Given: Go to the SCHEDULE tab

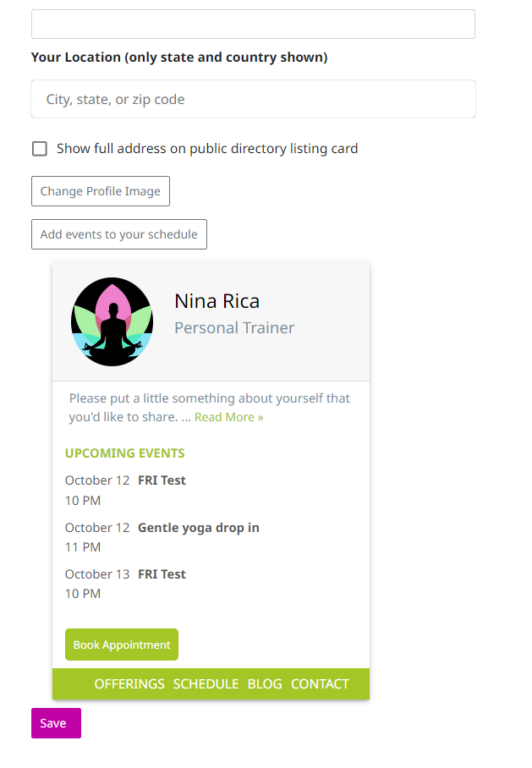Looking at the screenshot, I should (x=206, y=683).
